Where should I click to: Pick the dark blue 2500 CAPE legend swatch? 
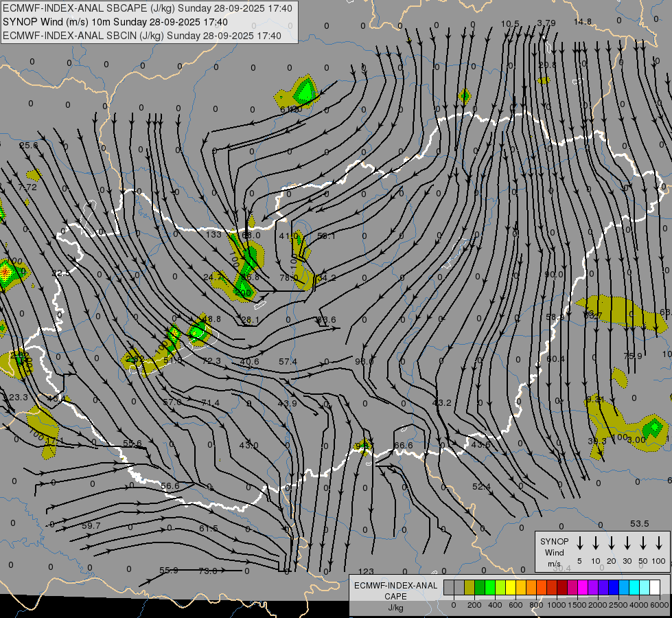613,588
